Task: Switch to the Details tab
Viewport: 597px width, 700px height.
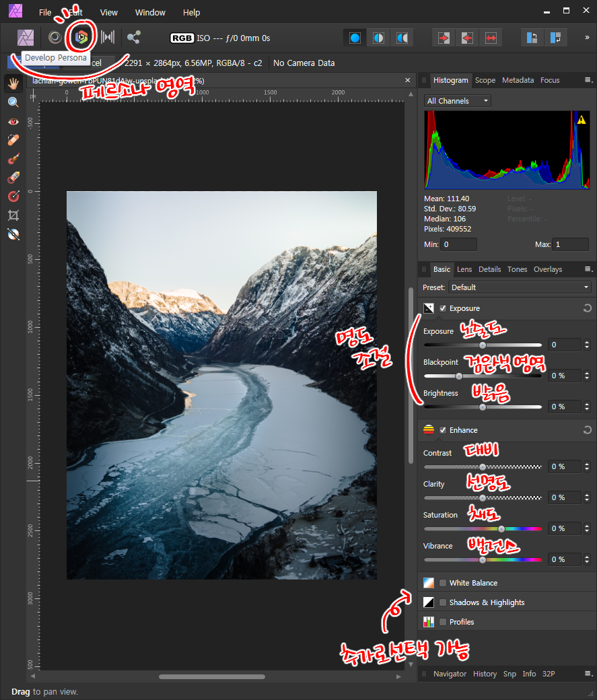Action: 489,269
